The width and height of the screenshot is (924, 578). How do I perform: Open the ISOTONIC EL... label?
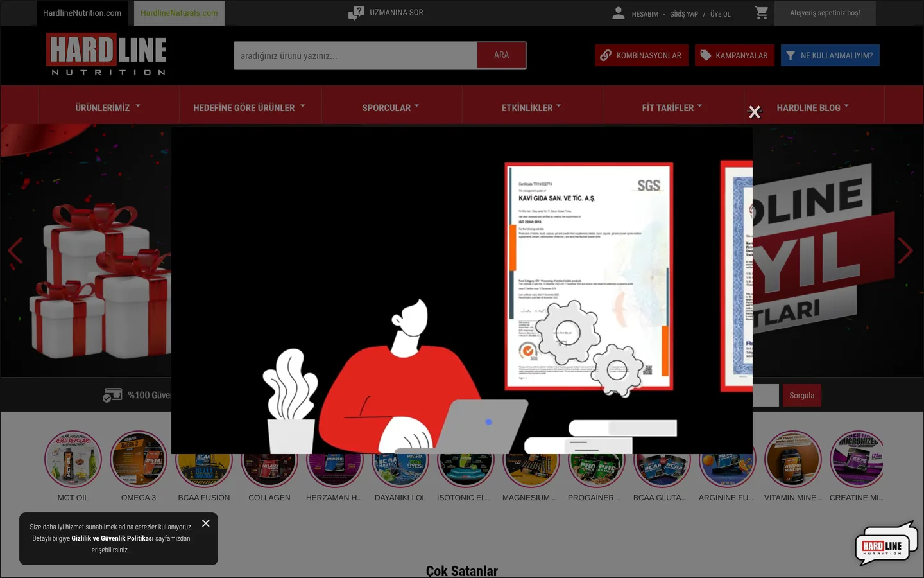[x=464, y=498]
